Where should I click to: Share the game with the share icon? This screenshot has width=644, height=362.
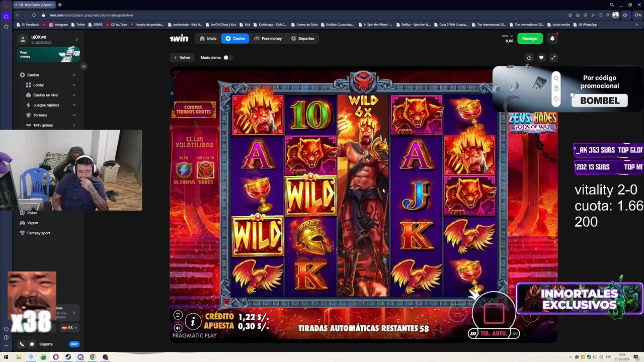pos(529,57)
